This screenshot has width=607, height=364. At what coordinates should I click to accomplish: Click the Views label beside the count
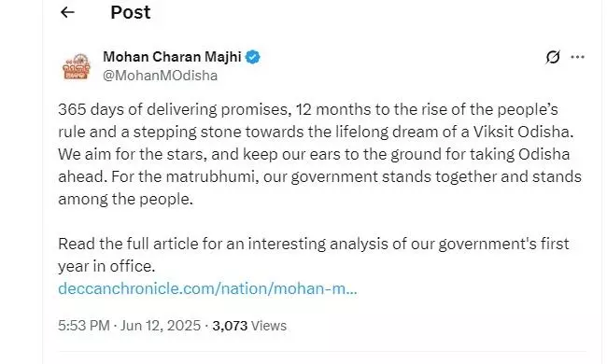tap(269, 326)
